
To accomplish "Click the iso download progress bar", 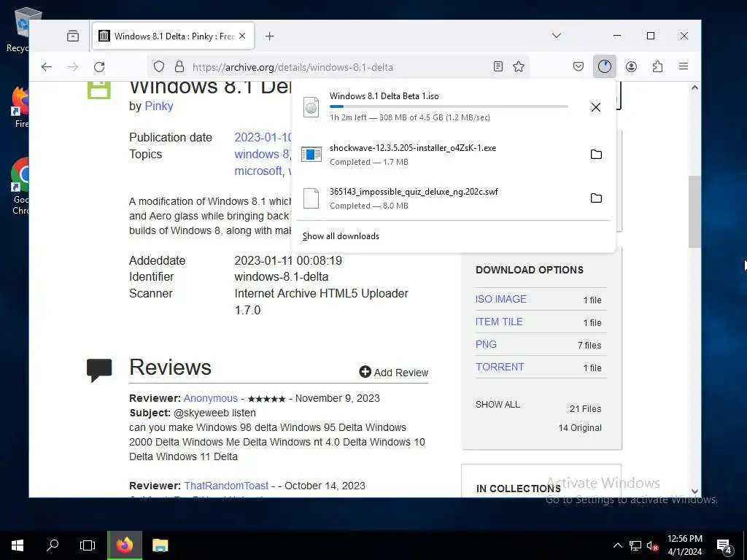I will coord(449,106).
